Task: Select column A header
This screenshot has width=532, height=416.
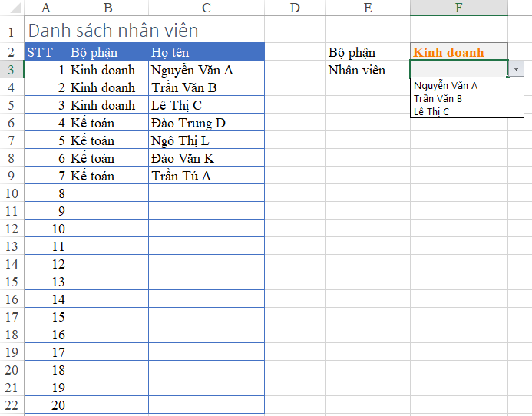Action: [46, 8]
